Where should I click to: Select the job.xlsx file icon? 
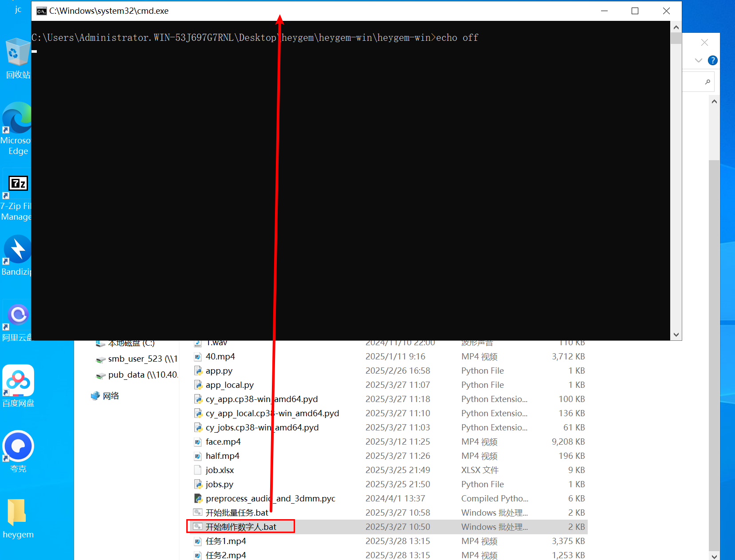click(x=198, y=470)
